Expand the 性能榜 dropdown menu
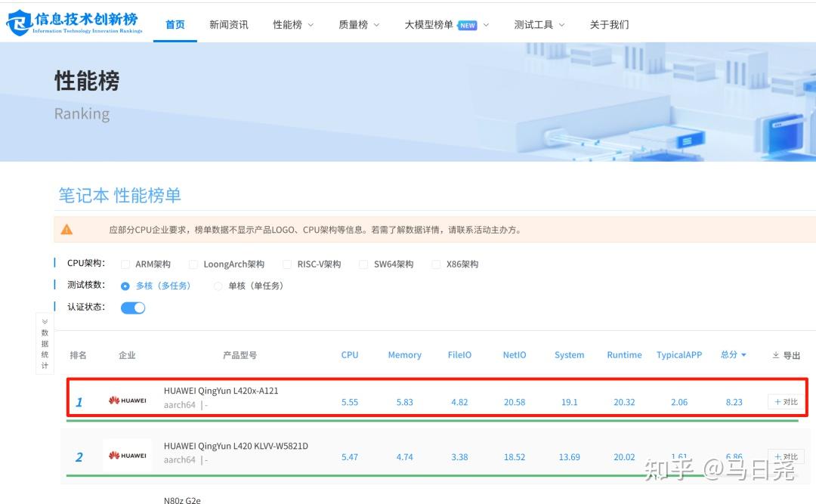Viewport: 816px width, 504px height. click(x=293, y=24)
